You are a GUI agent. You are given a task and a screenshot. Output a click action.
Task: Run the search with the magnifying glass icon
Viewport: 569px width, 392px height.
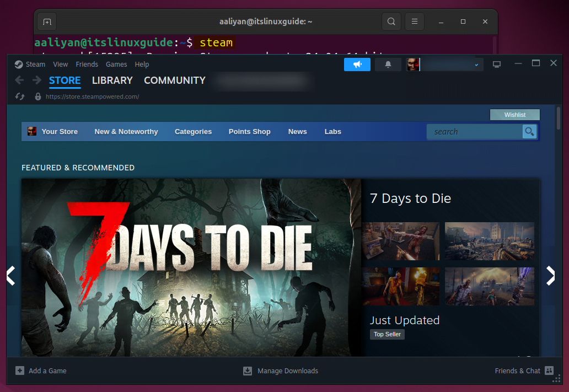click(529, 132)
